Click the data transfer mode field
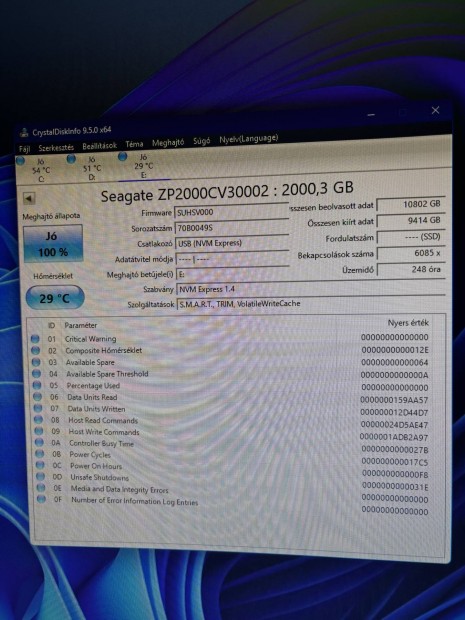This screenshot has height=620, width=465. tap(232, 259)
